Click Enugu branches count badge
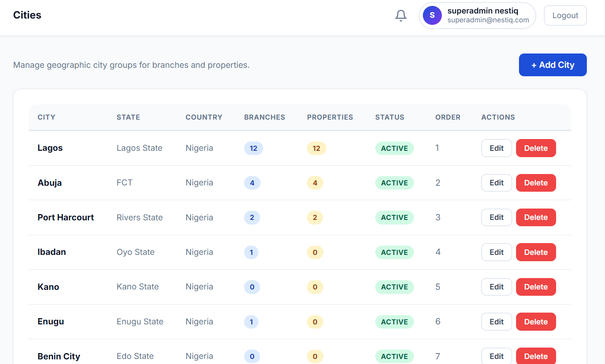This screenshot has width=605, height=364. click(251, 322)
